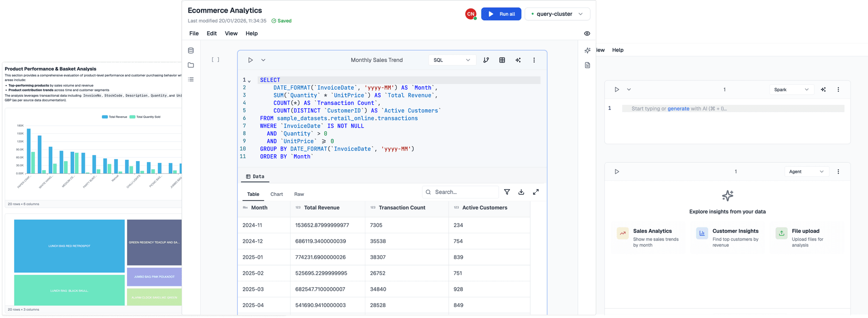Collapse the code fold arrow at line 1
This screenshot has height=318, width=868.
(x=249, y=81)
